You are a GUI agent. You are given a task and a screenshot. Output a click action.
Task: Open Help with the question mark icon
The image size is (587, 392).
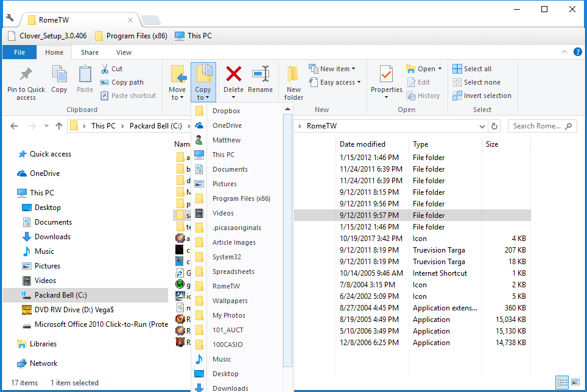[x=578, y=52]
